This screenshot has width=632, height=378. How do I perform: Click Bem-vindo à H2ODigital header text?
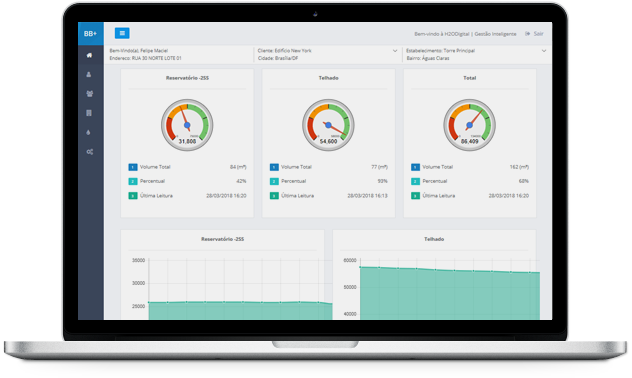pyautogui.click(x=465, y=34)
